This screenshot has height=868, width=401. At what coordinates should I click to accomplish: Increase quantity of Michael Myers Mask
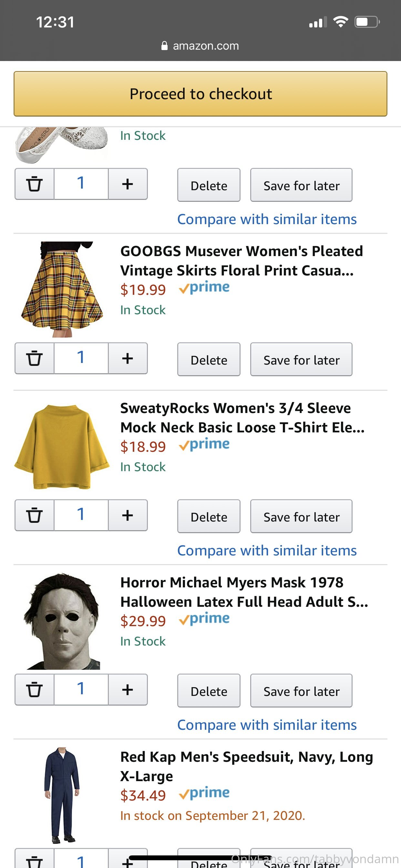[128, 689]
